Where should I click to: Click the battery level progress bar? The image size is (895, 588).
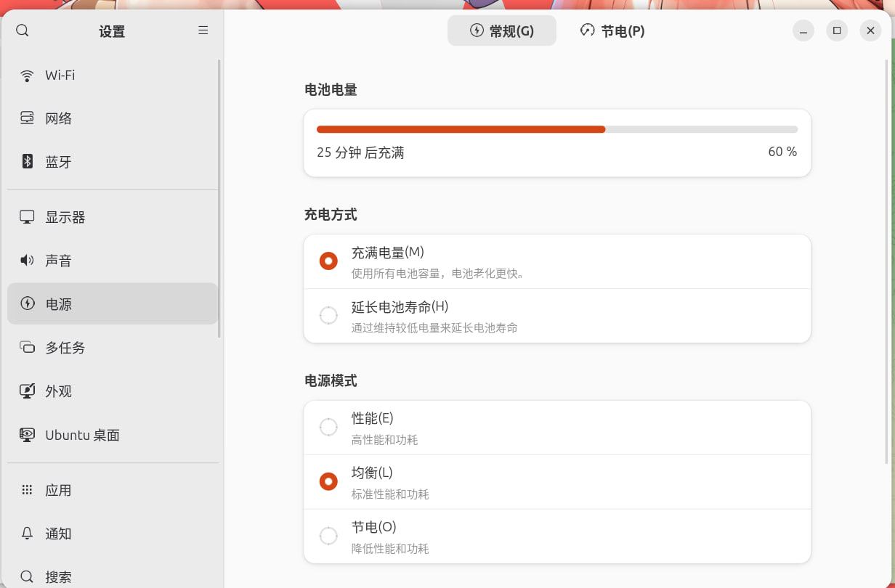[x=557, y=129]
